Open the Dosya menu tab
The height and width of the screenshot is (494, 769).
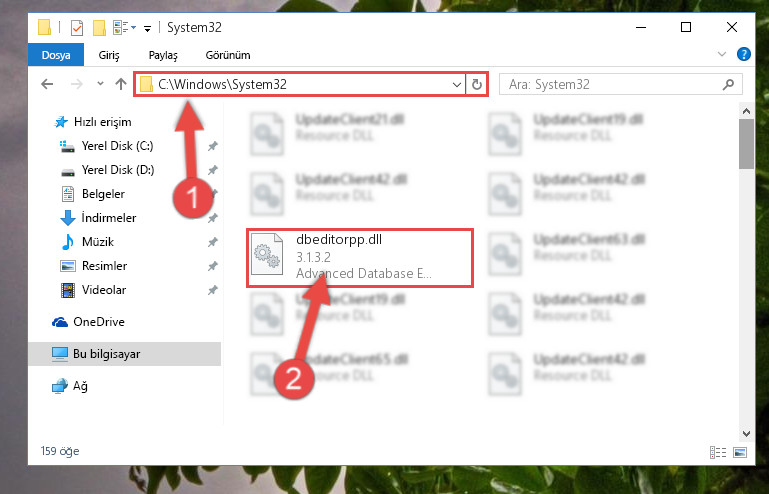(x=56, y=55)
